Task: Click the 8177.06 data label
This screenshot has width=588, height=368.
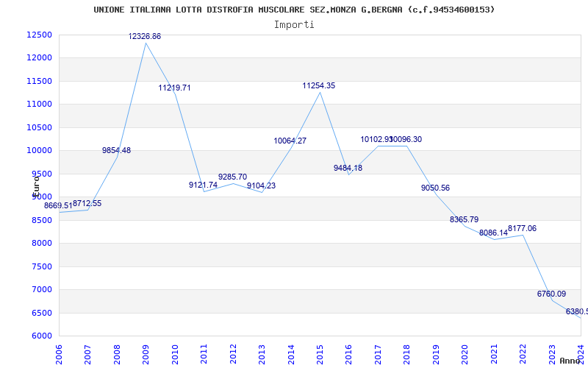Action: [522, 228]
